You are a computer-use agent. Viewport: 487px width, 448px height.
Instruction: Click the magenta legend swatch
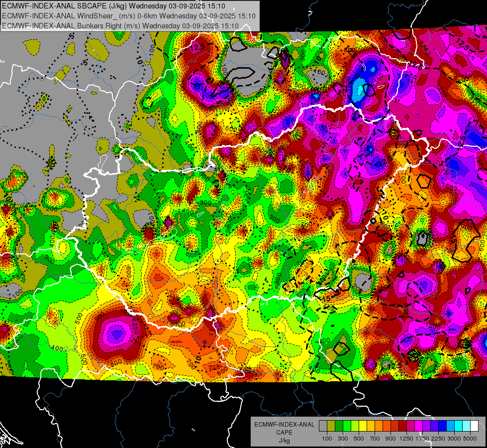tap(418, 426)
